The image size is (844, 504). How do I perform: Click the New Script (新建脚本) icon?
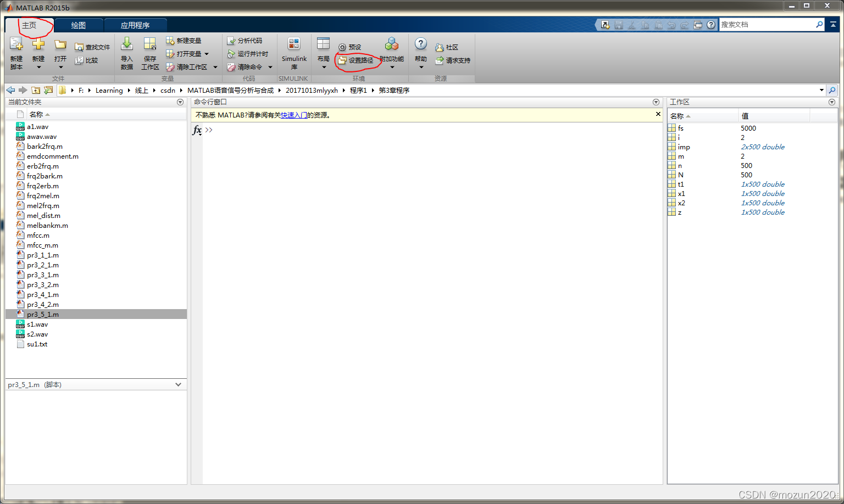click(16, 44)
